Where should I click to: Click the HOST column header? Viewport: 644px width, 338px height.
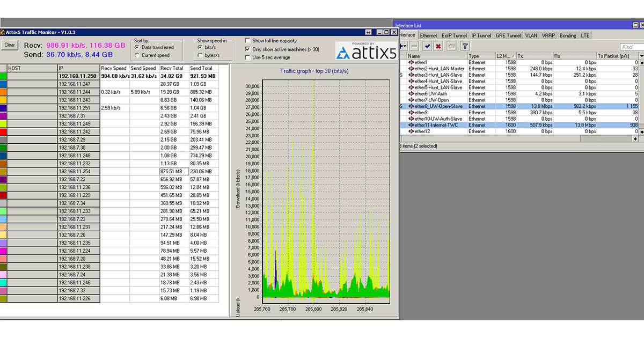32,68
